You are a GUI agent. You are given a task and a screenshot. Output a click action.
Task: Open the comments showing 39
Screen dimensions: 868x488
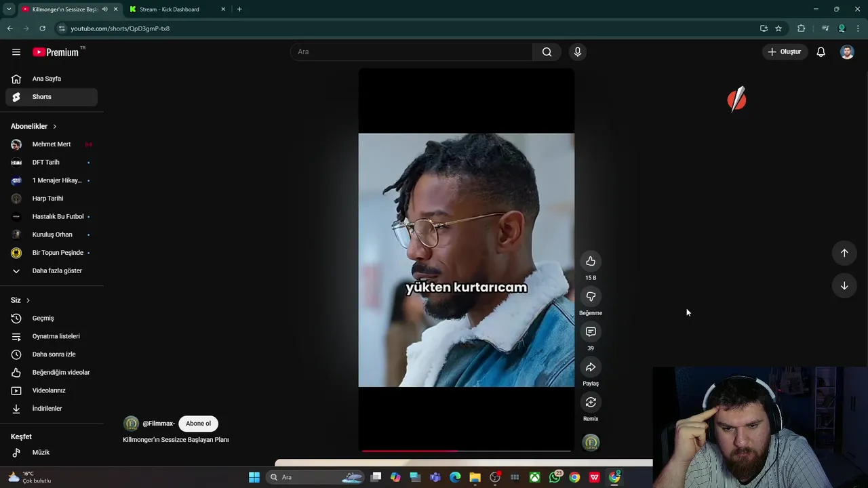click(x=591, y=332)
